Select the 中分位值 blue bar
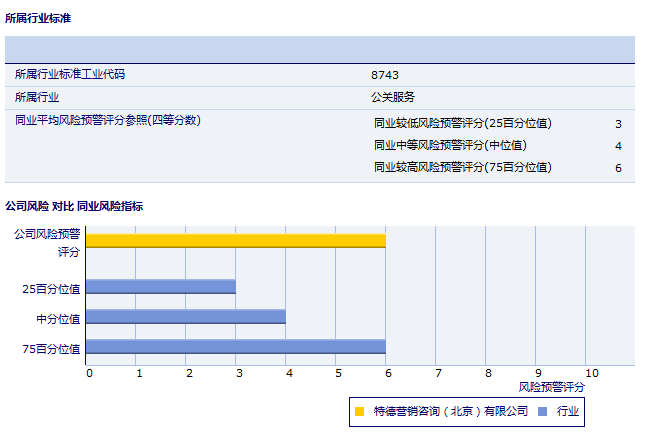This screenshot has height=437, width=647. pyautogui.click(x=185, y=317)
